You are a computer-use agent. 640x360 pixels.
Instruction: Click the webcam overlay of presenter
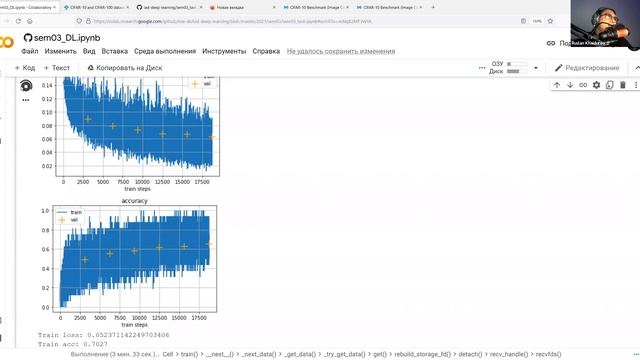pos(605,23)
